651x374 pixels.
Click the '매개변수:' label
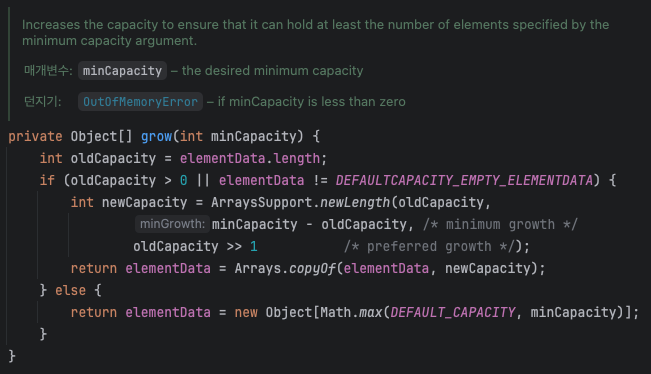click(x=48, y=71)
